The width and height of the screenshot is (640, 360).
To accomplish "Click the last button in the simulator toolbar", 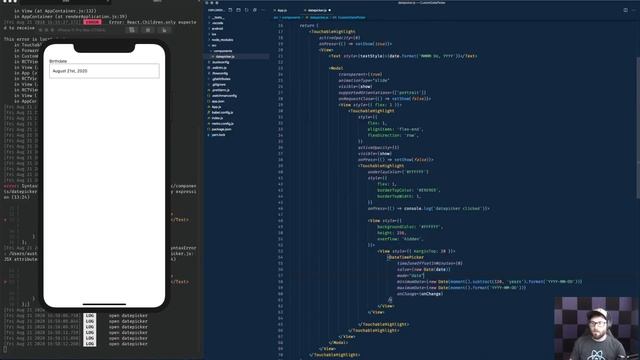I will click(164, 30).
